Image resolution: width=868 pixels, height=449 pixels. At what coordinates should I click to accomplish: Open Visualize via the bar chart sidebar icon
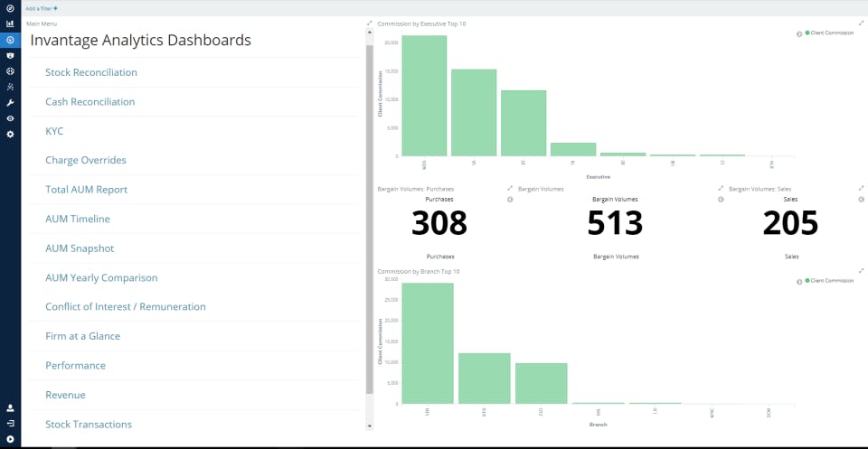(x=10, y=23)
